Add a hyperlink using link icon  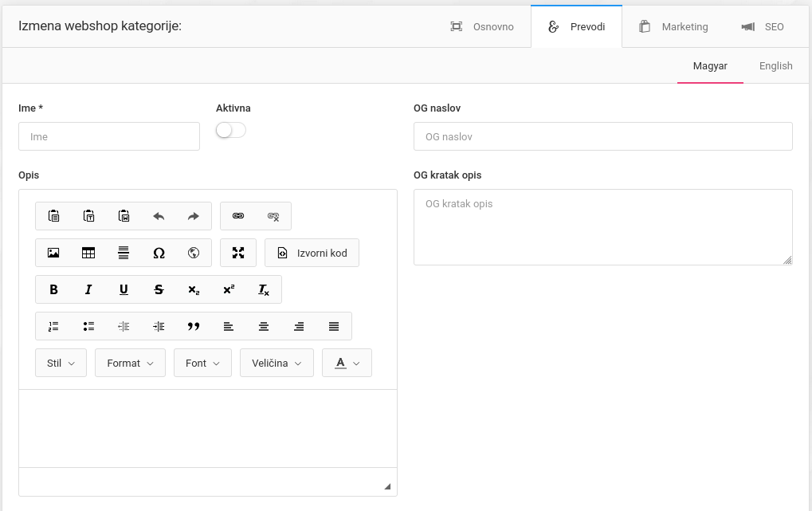[x=238, y=216]
